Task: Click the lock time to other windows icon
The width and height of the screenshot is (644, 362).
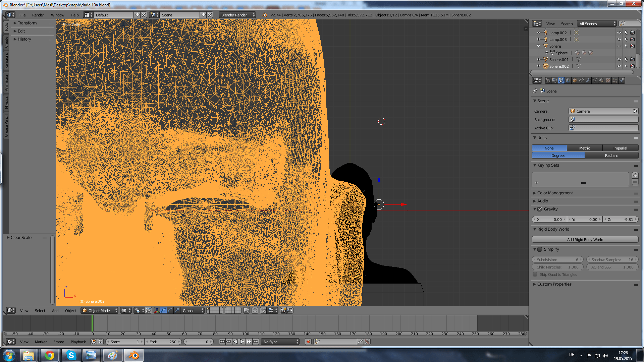Action: [x=100, y=342]
